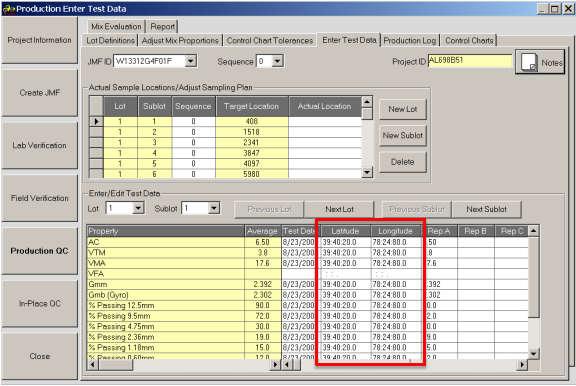Click the AC property row
Viewport: 576px width, 386px height.
tap(166, 242)
